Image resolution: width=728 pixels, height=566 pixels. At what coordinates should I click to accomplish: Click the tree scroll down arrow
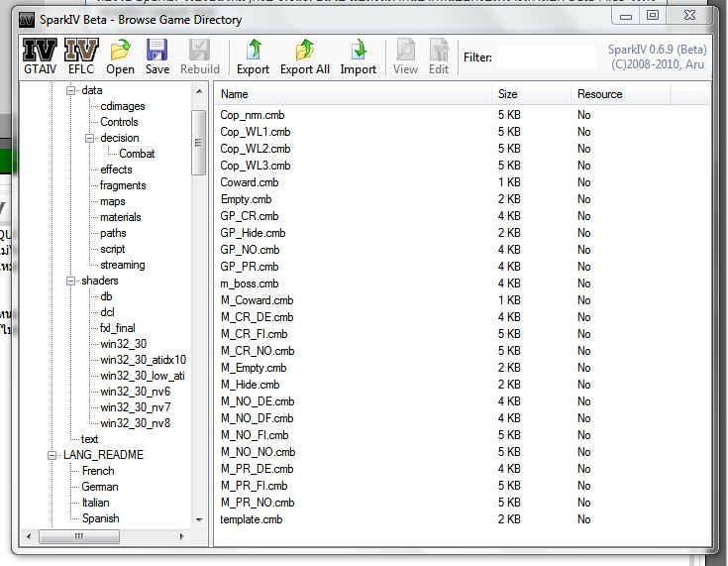pyautogui.click(x=199, y=519)
